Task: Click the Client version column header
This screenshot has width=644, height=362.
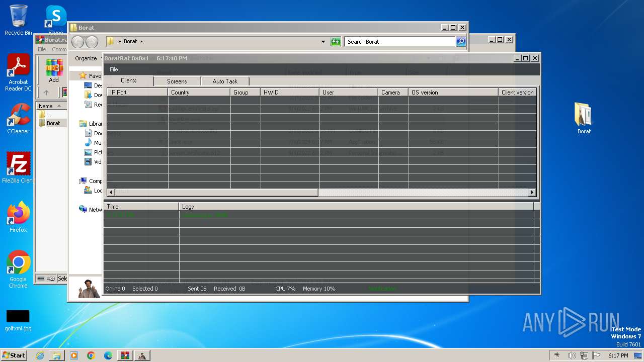Action: (517, 93)
